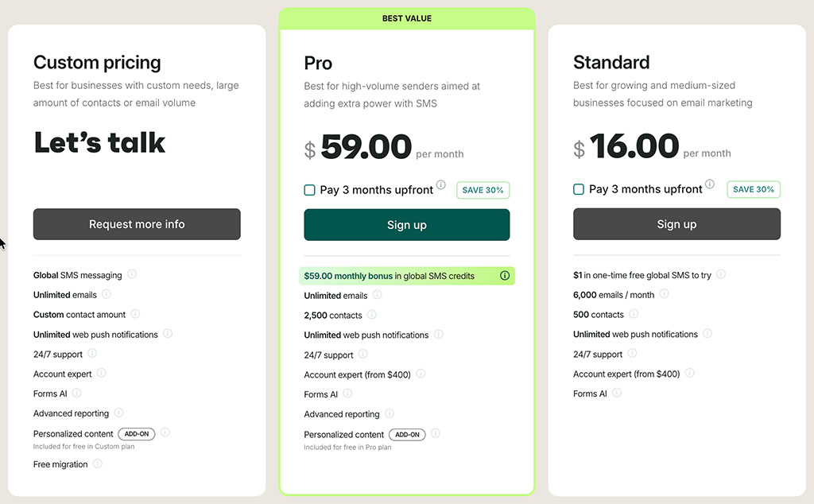Screen dimensions: 814x504
Task: Open info beside Personalized content in Pro
Action: tap(436, 434)
